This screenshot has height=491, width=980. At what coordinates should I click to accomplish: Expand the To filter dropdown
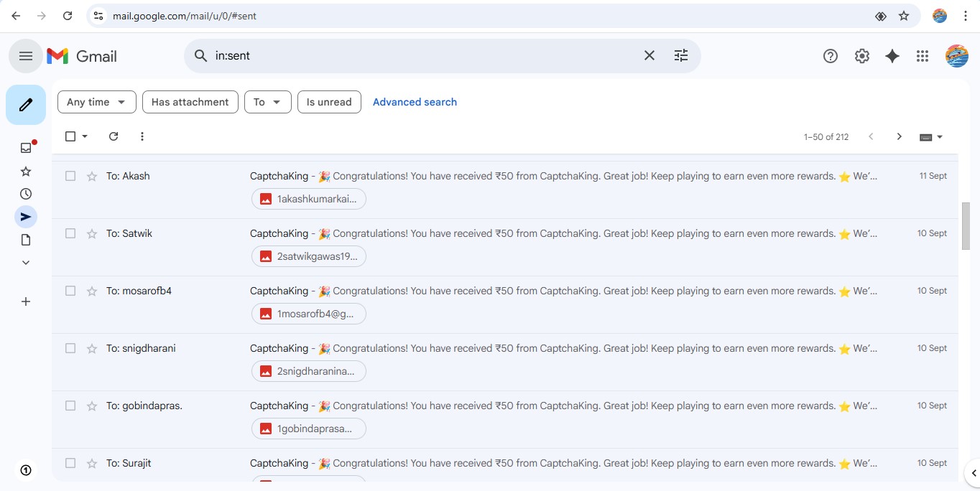coord(267,102)
